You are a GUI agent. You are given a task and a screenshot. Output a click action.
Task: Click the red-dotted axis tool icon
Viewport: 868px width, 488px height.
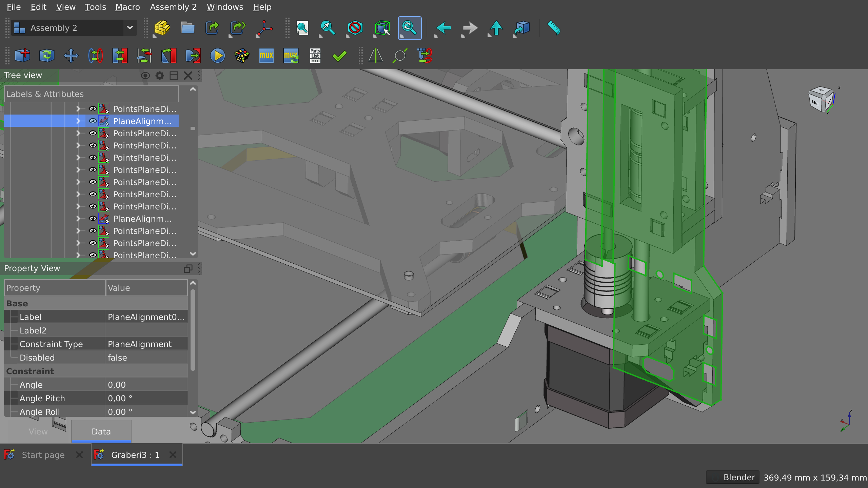(264, 28)
